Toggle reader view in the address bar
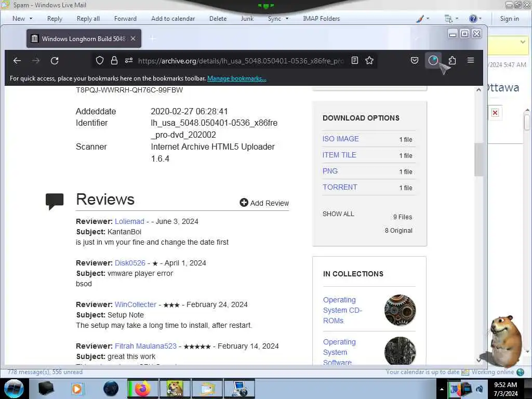This screenshot has width=532, height=399. (354, 60)
